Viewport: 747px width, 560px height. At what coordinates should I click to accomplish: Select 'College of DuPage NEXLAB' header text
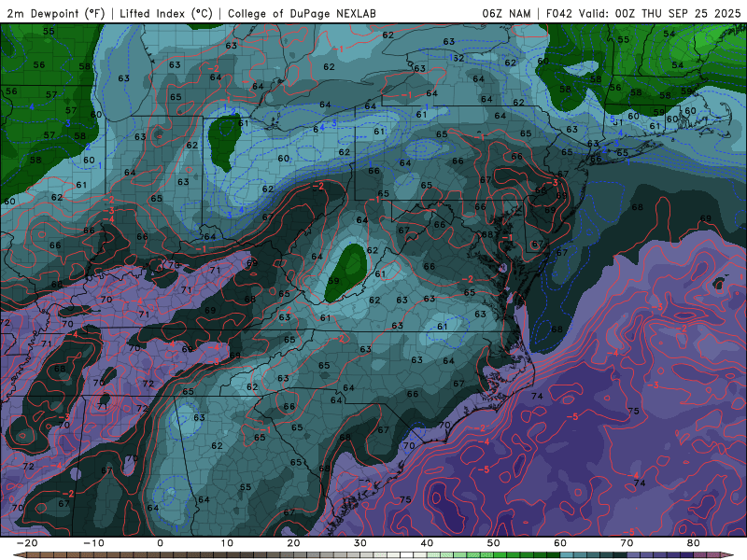pos(302,13)
